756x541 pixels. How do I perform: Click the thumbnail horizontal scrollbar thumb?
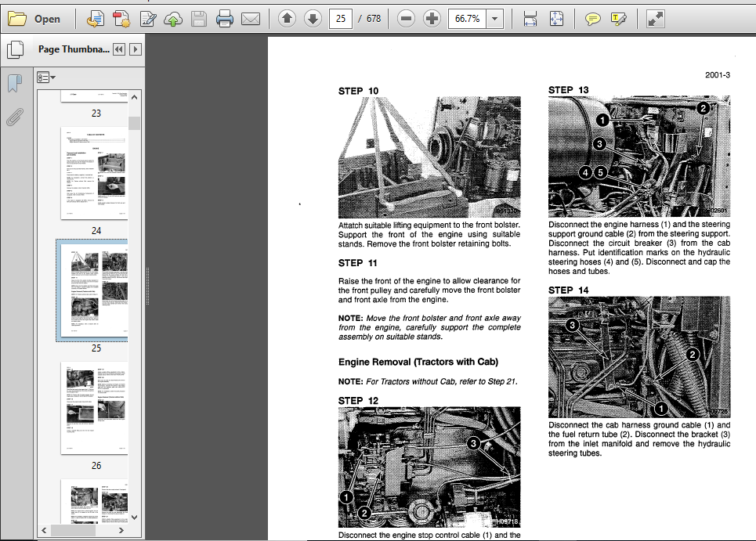click(73, 530)
